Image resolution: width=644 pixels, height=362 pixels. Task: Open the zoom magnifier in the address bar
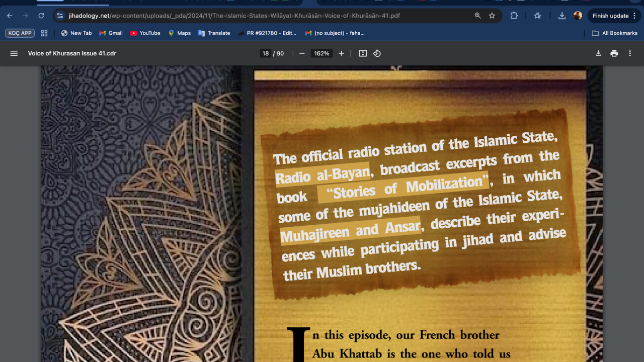[x=477, y=16]
